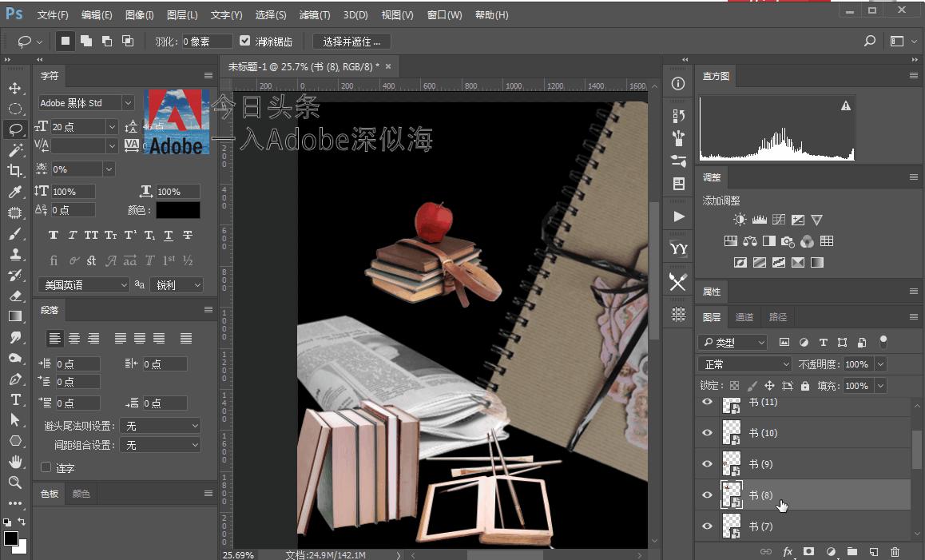The image size is (925, 560).
Task: Hide the 书 (10) layer
Action: (x=707, y=432)
